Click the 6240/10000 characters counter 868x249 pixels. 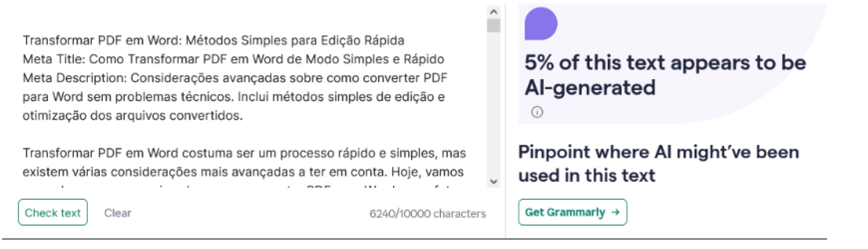(428, 214)
